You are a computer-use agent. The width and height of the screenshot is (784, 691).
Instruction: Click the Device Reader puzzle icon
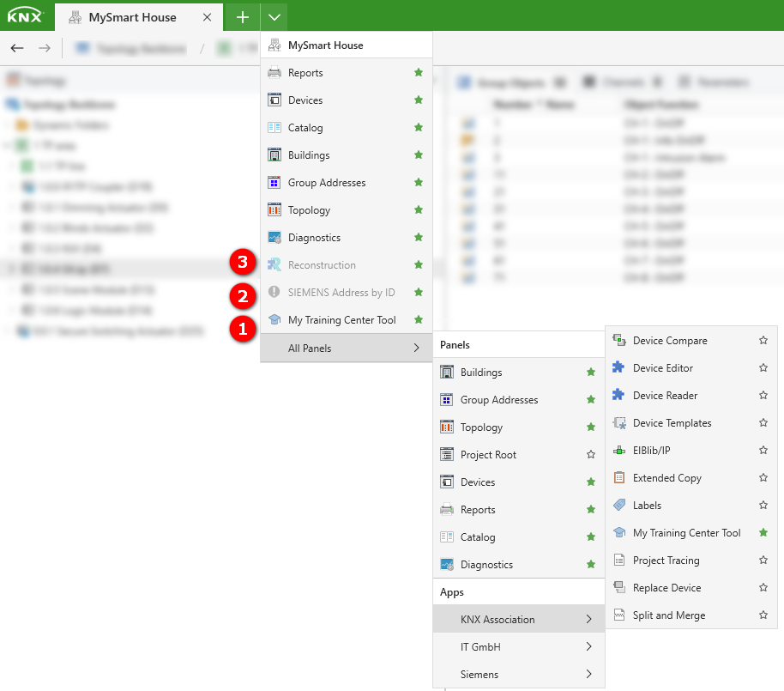[619, 395]
